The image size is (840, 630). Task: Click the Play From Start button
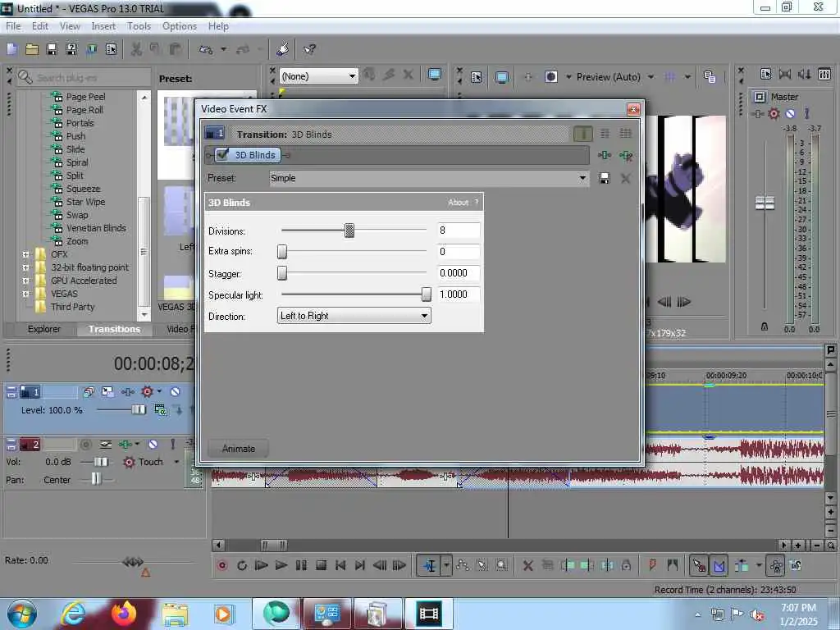tap(262, 565)
